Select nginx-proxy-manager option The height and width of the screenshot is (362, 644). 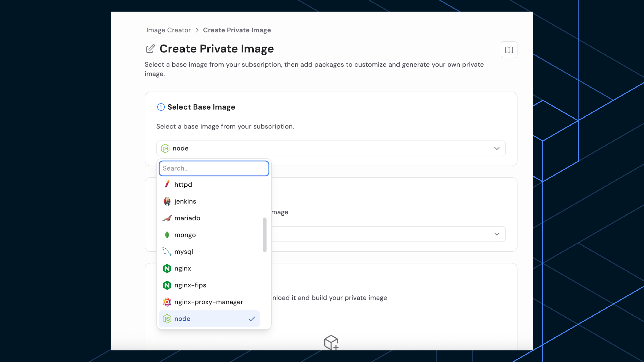pos(210,302)
